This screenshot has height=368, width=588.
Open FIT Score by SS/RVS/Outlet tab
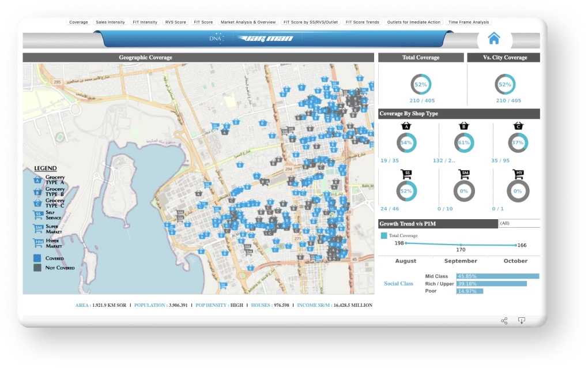[x=311, y=22]
